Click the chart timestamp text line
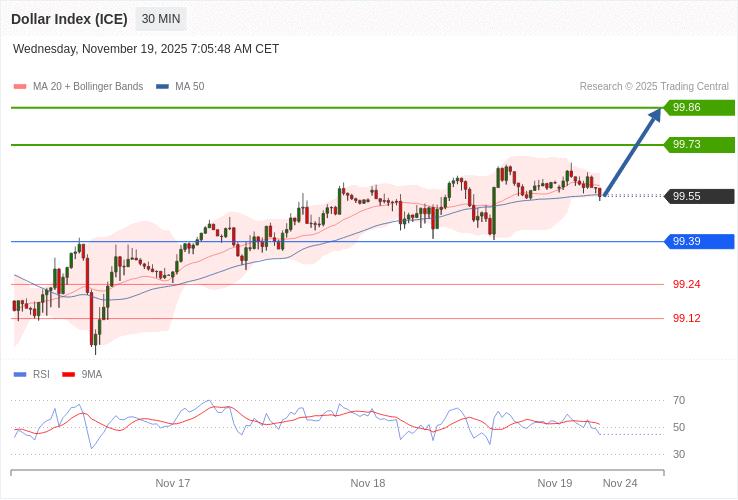Image resolution: width=738 pixels, height=500 pixels. (146, 49)
